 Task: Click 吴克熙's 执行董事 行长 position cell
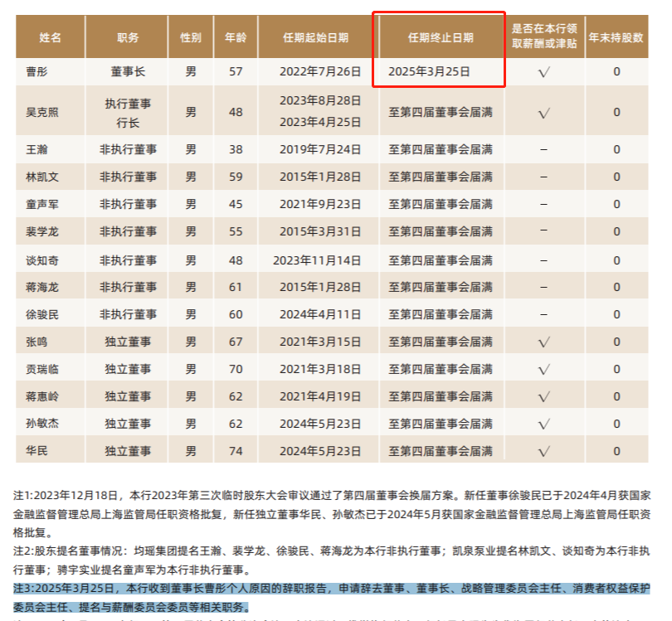pos(128,112)
